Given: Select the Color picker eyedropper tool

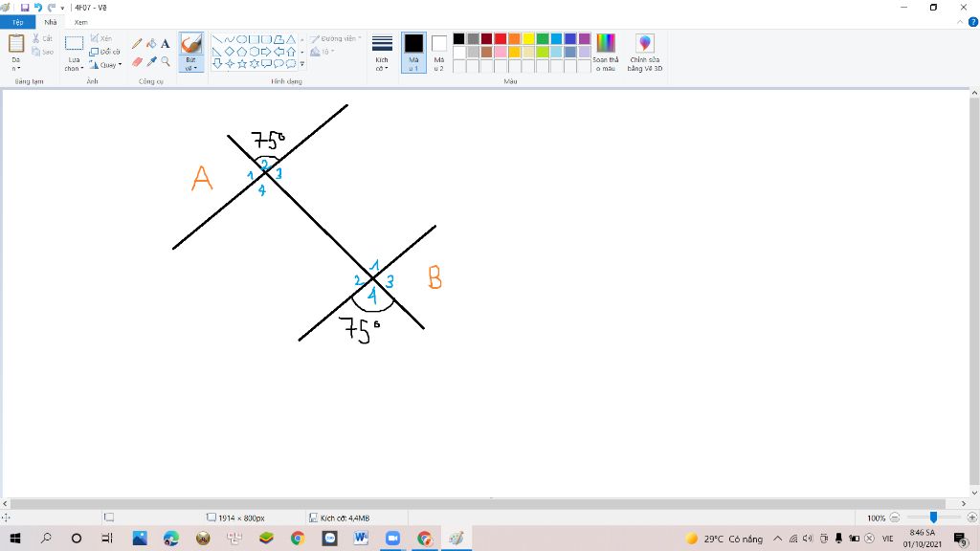Looking at the screenshot, I should point(151,61).
